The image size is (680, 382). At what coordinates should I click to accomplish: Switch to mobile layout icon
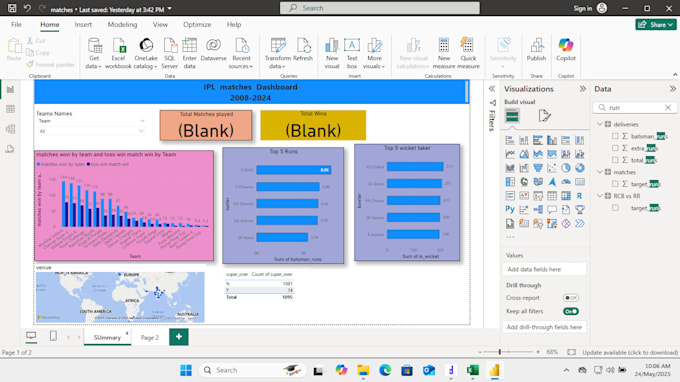[53, 336]
